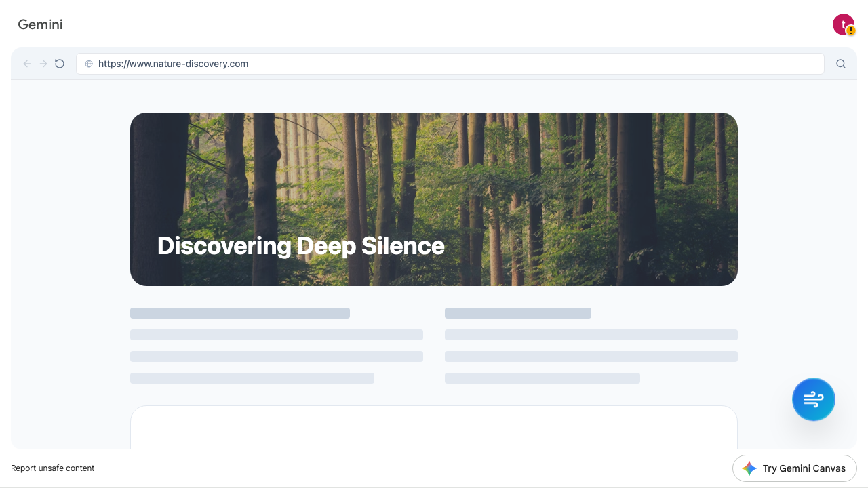Open the Report unsafe content link
This screenshot has width=868, height=488.
tap(52, 468)
